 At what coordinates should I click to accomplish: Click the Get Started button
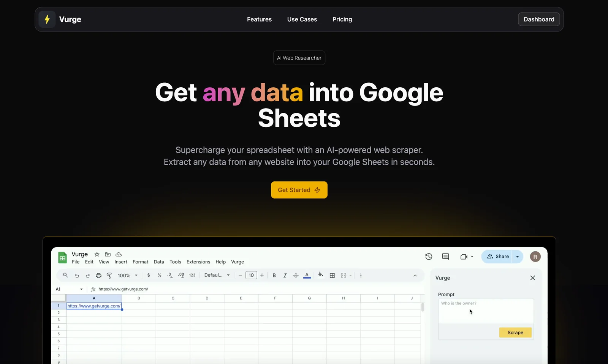pyautogui.click(x=299, y=190)
